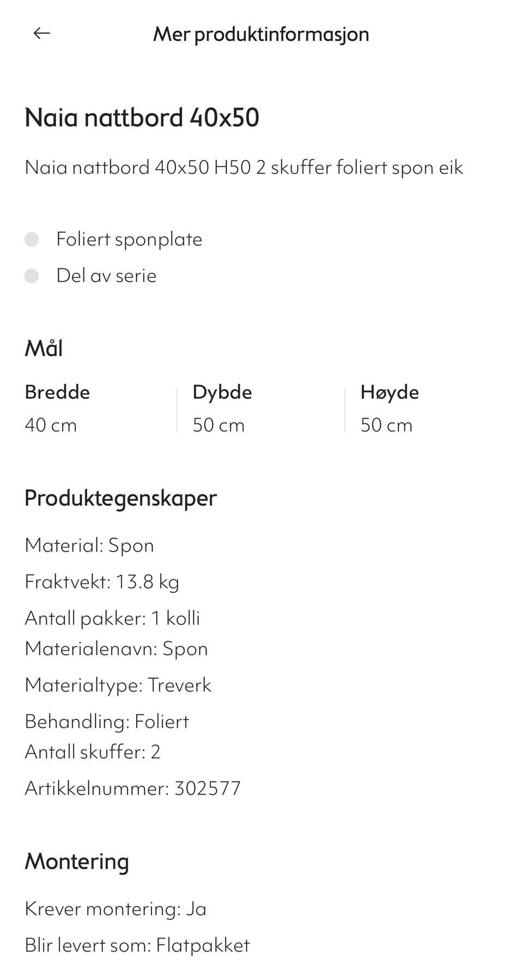This screenshot has height=980, width=523.
Task: Expand the Produktegenskaper section
Action: coord(120,497)
